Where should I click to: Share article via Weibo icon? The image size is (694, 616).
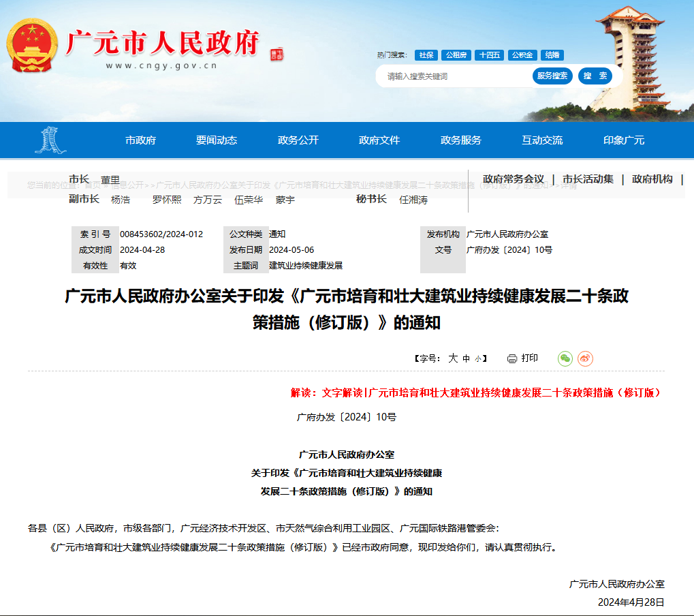[x=585, y=358]
